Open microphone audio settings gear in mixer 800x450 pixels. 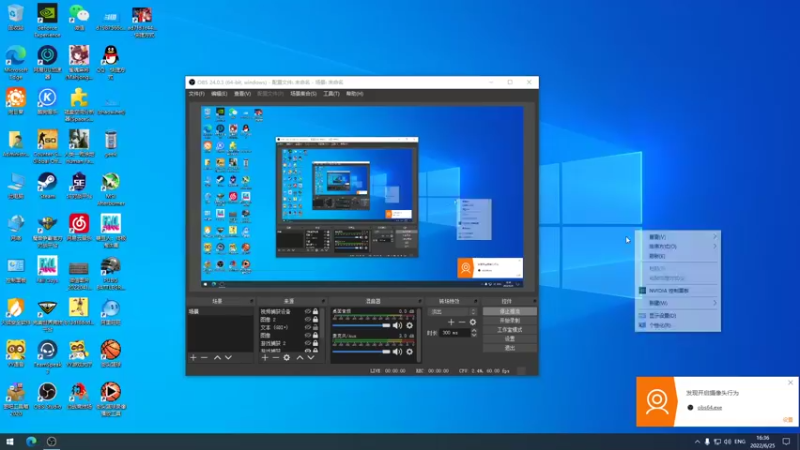pyautogui.click(x=409, y=352)
